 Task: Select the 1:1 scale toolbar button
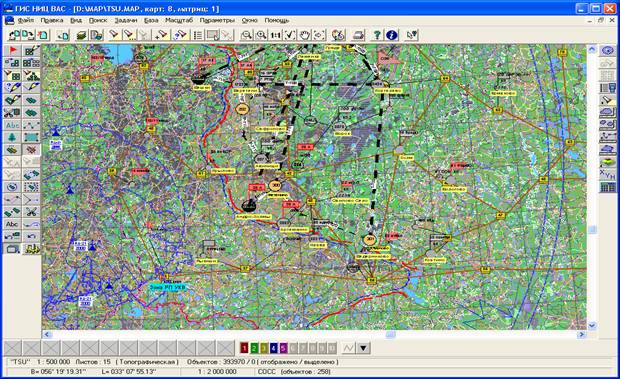275,35
